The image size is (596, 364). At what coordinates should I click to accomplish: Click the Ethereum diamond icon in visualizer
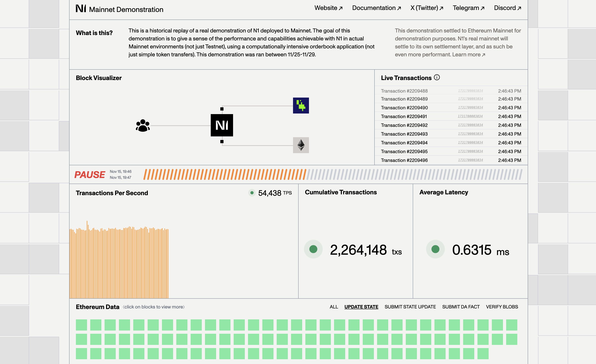point(301,145)
